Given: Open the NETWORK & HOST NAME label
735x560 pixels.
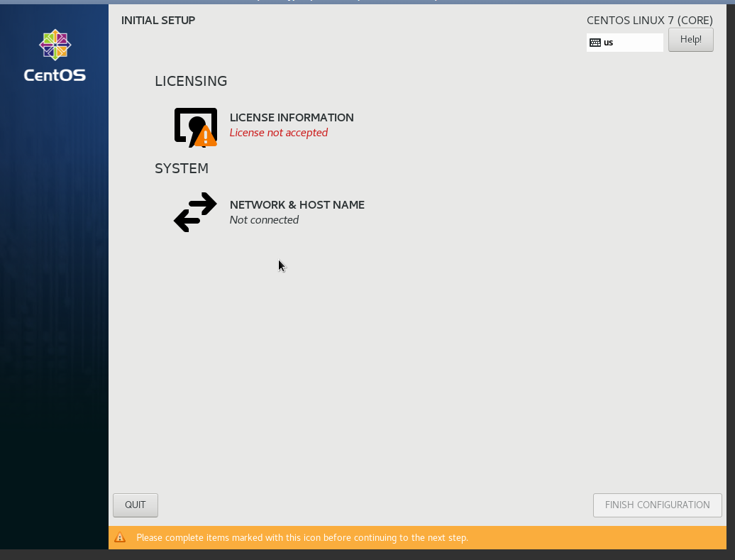Looking at the screenshot, I should (x=297, y=204).
